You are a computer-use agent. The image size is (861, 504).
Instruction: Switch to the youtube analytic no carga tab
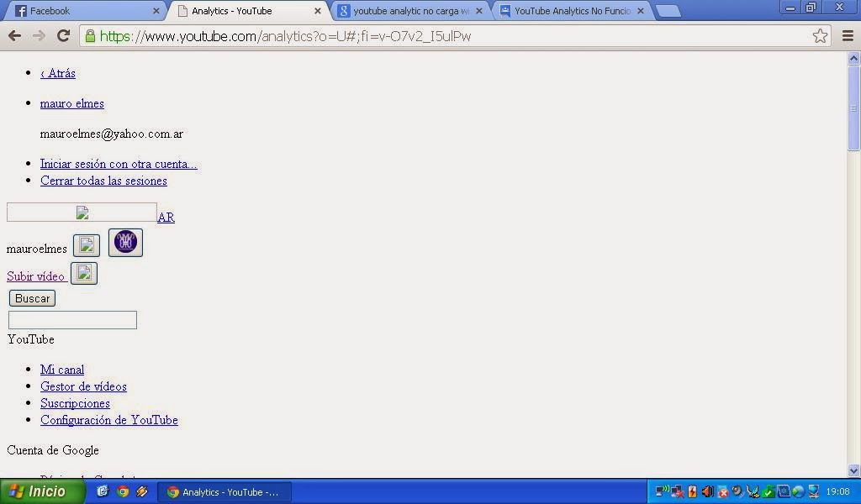coord(409,10)
